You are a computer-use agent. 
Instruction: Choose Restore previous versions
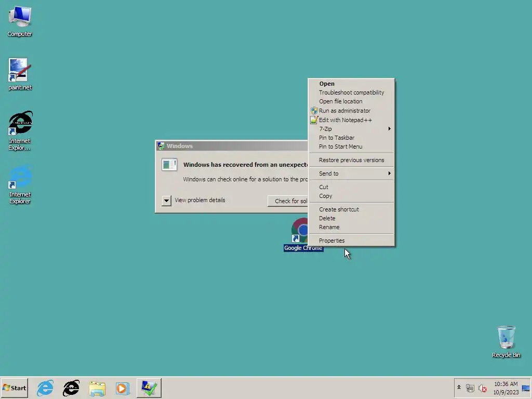point(351,160)
